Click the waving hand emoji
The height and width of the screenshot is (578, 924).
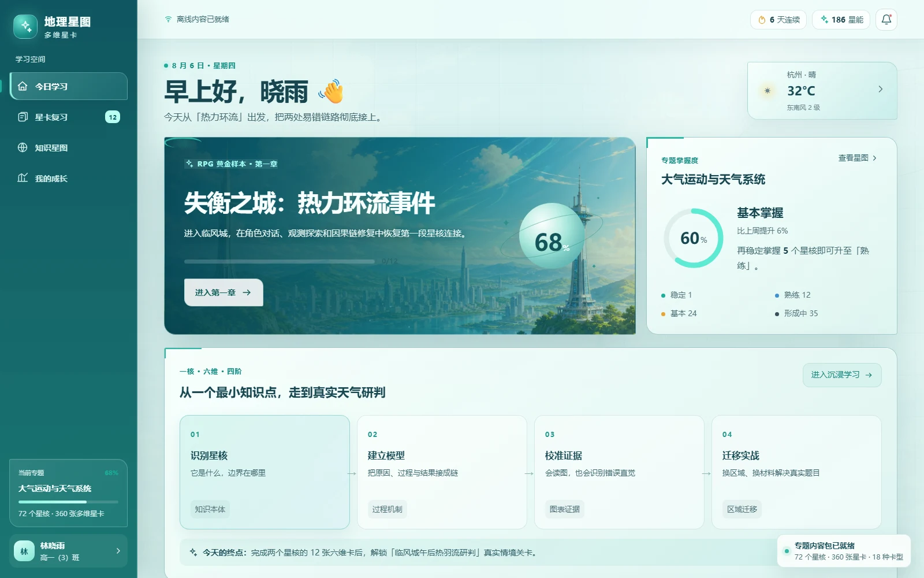click(331, 91)
